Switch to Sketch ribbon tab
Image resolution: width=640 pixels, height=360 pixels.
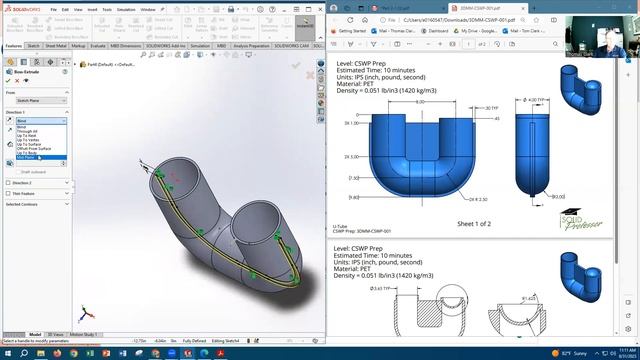(x=33, y=46)
